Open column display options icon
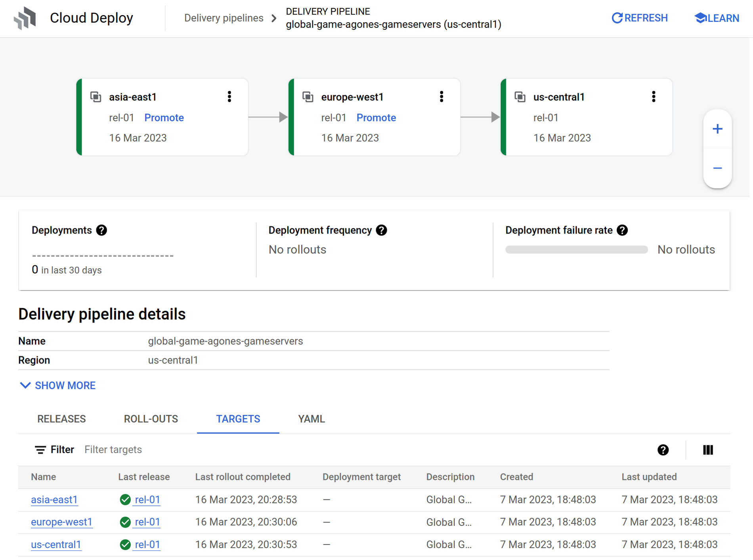 pos(708,450)
